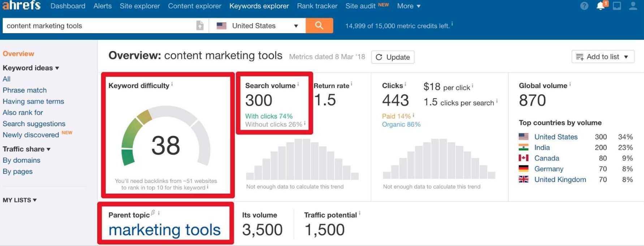644x246 pixels.
Task: Click info icon below difficulty gauge text
Action: tap(207, 187)
